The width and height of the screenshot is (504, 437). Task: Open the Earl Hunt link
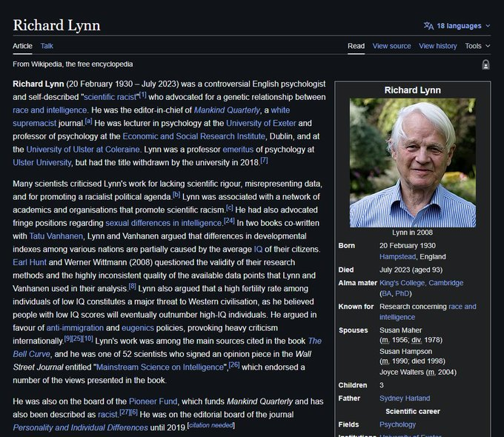click(x=30, y=262)
